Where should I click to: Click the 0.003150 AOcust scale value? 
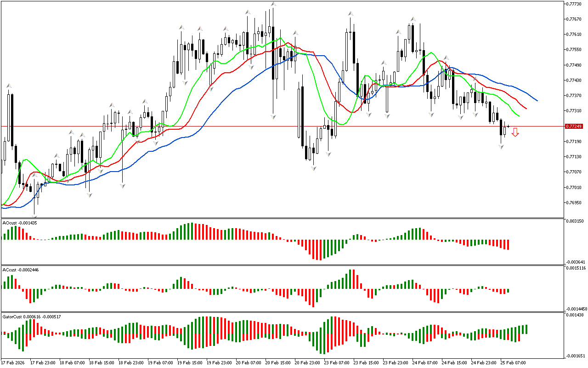(x=575, y=221)
